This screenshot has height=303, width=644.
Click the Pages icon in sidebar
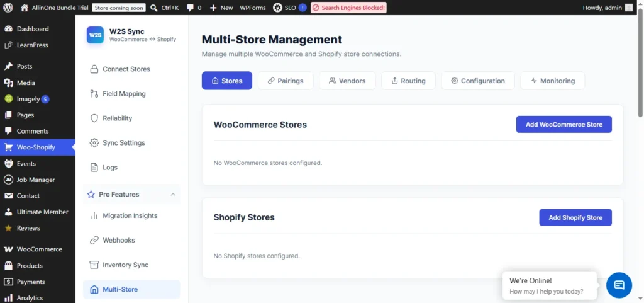pos(8,115)
